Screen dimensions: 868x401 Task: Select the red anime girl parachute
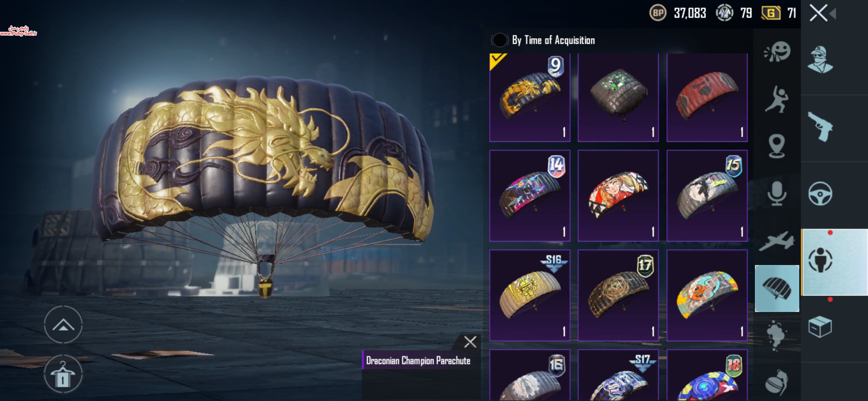(618, 196)
